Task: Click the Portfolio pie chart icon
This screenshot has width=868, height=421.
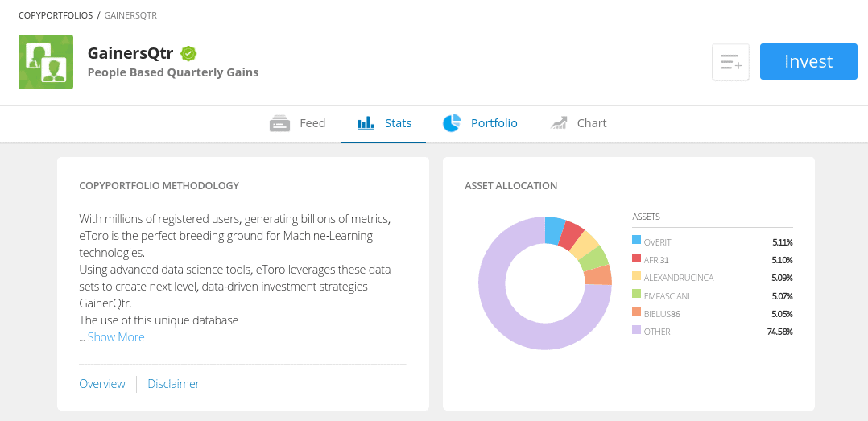Action: (x=452, y=123)
